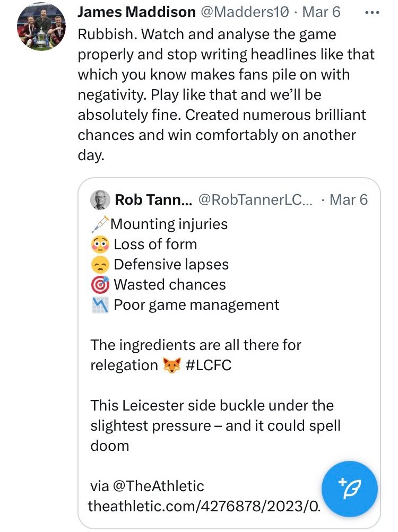Image resolution: width=398 pixels, height=532 pixels.
Task: Tap Rob Tanner's small avatar
Action: [x=100, y=200]
